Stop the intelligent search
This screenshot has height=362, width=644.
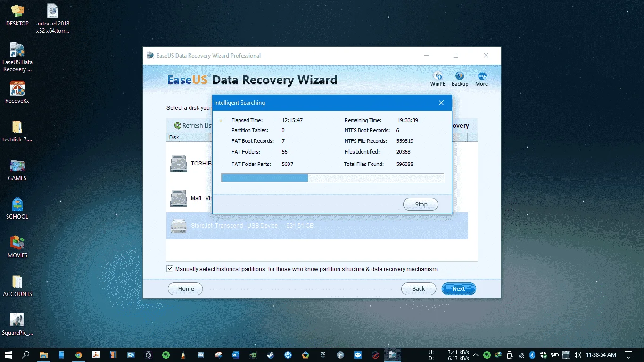pyautogui.click(x=421, y=205)
